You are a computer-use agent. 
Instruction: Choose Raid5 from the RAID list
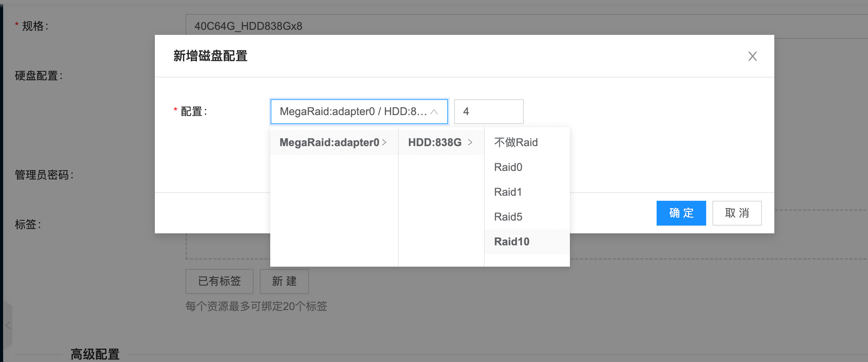point(508,217)
